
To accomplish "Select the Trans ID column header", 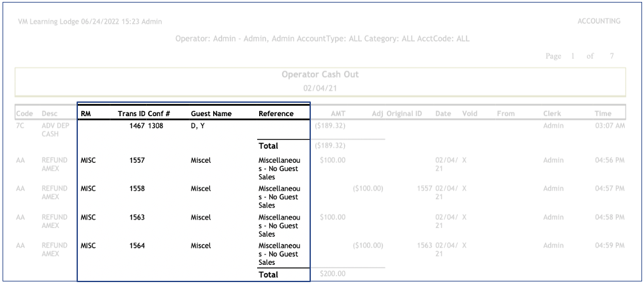I will tap(131, 114).
